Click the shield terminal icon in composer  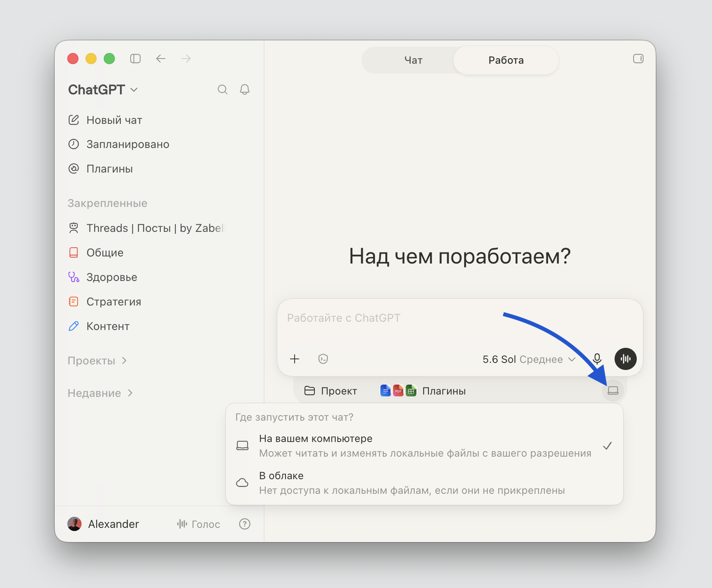[x=323, y=359]
